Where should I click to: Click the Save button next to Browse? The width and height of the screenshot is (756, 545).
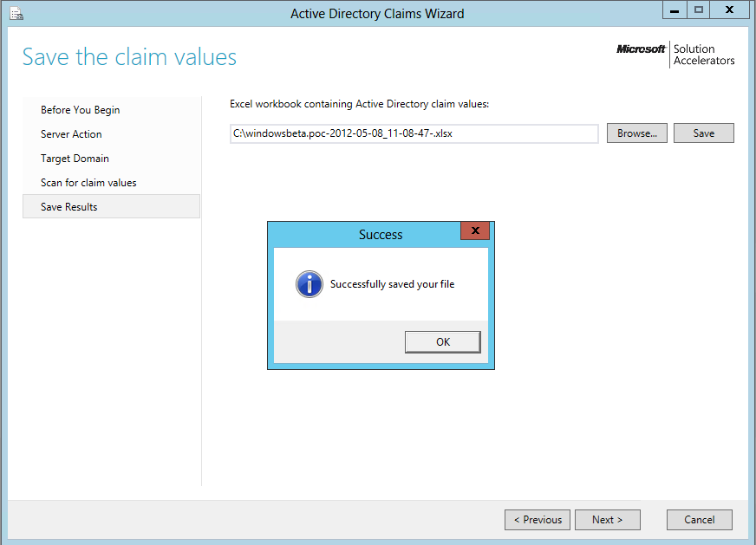click(703, 133)
